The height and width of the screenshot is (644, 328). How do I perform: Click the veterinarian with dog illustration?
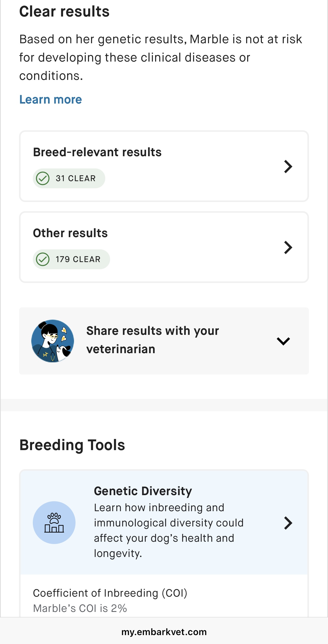coord(53,341)
